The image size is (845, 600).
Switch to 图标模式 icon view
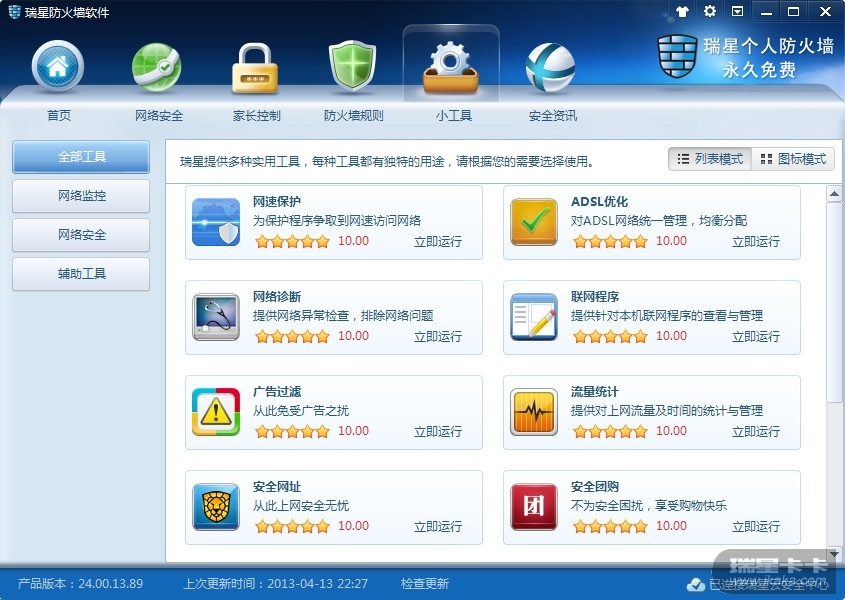click(793, 159)
